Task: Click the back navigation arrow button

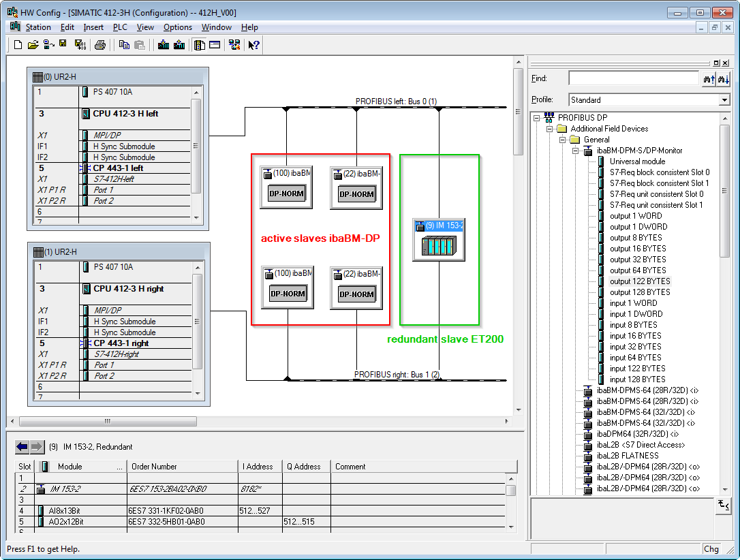Action: pos(22,447)
